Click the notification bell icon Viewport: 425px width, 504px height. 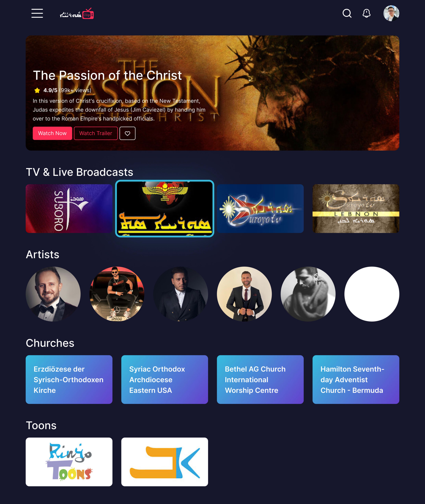366,13
